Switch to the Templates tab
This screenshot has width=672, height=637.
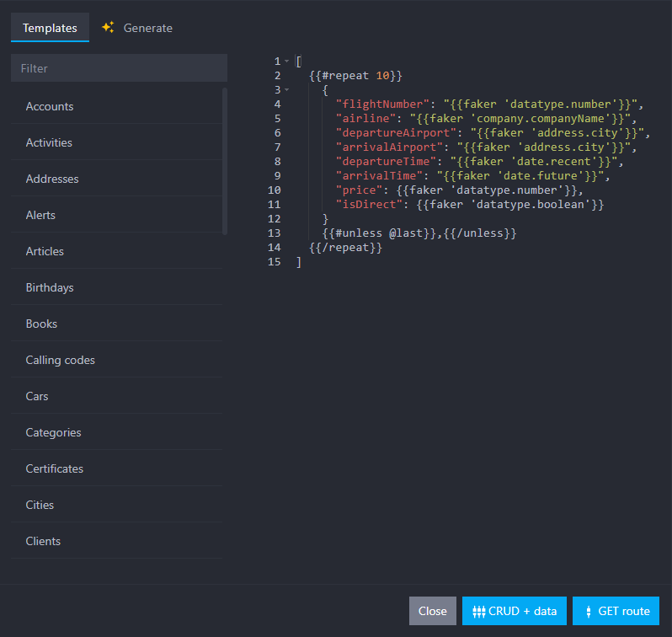(x=50, y=28)
